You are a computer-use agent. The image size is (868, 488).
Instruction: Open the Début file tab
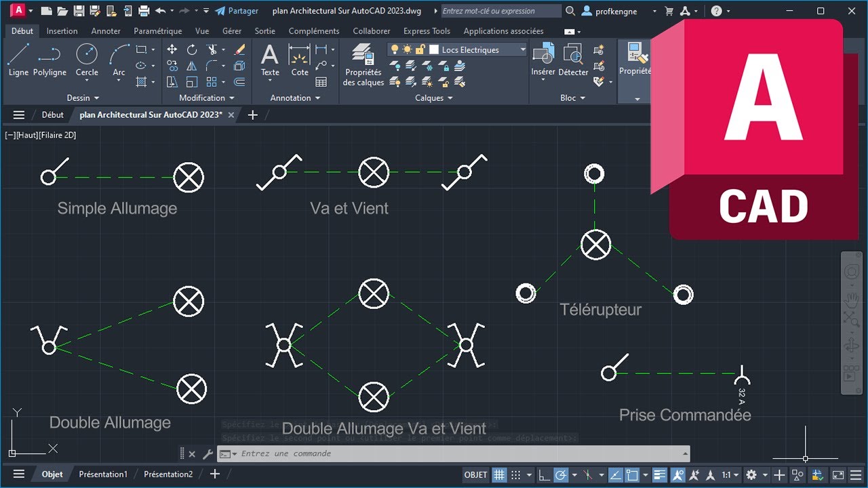(x=53, y=115)
